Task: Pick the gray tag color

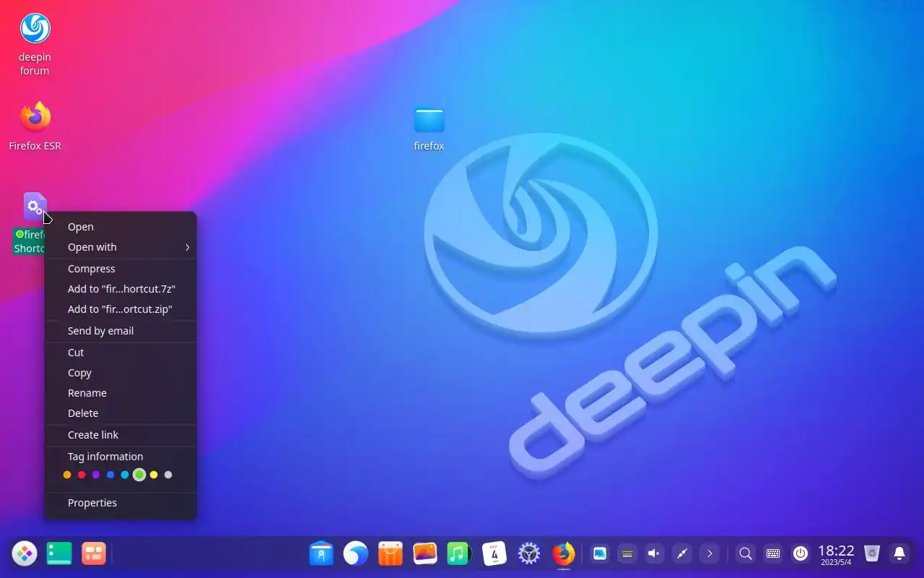Action: 168,475
